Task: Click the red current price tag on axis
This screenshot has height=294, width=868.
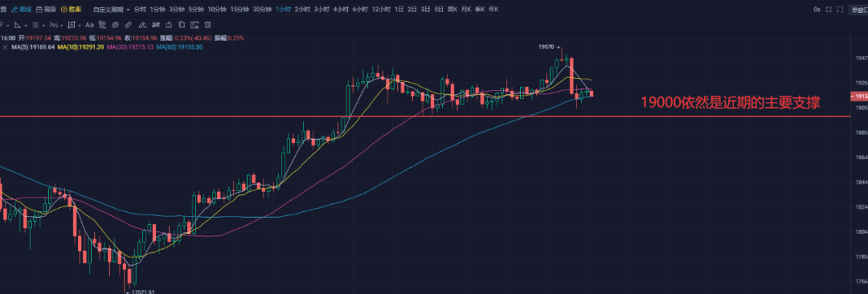Action: pyautogui.click(x=859, y=96)
